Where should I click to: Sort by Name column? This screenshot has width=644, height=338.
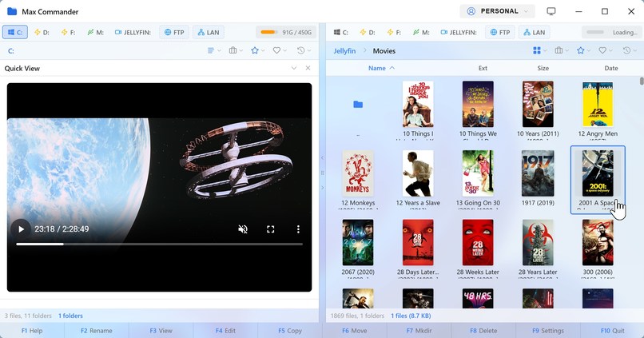pyautogui.click(x=381, y=68)
